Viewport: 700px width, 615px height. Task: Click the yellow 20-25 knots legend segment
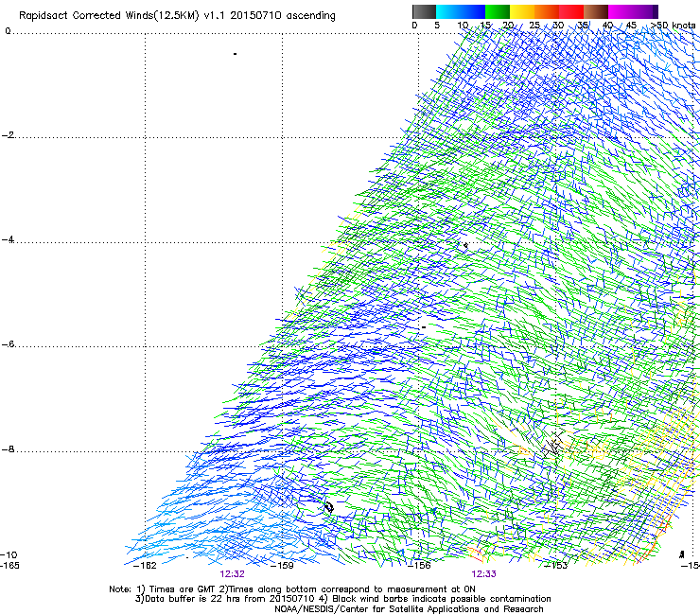(x=522, y=11)
